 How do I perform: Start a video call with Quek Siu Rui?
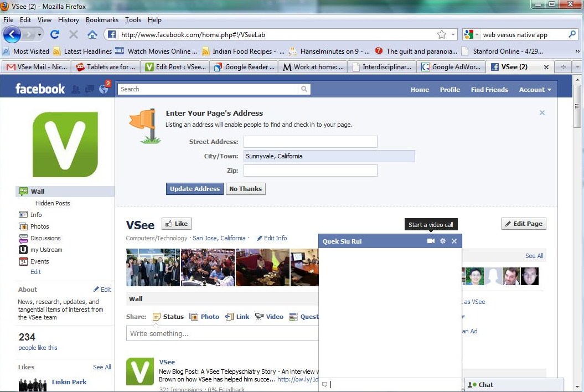coord(431,241)
